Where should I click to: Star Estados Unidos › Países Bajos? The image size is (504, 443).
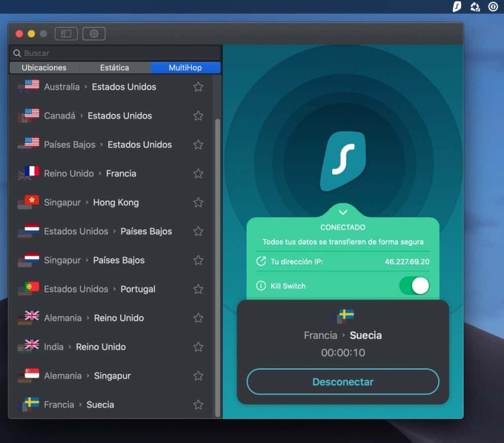pos(198,231)
